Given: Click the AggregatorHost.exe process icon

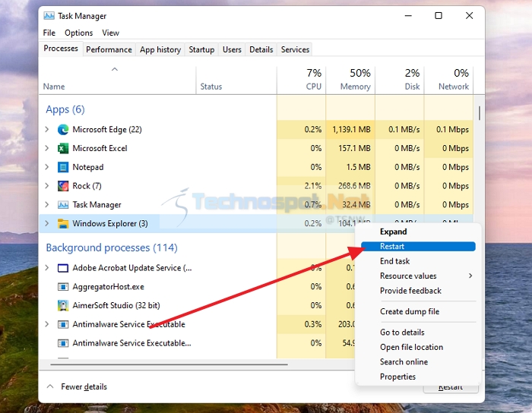Looking at the screenshot, I should 63,287.
